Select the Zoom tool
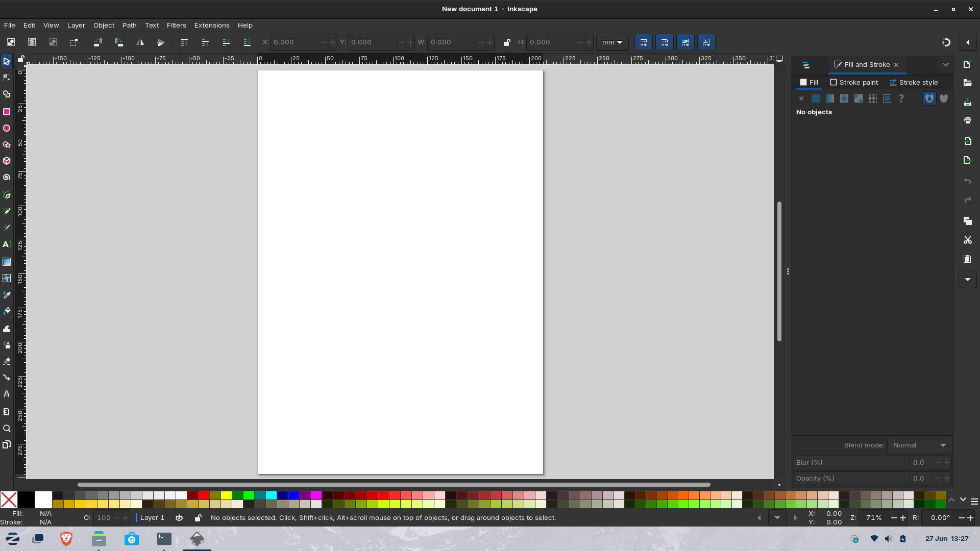This screenshot has height=551, width=980. [7, 429]
